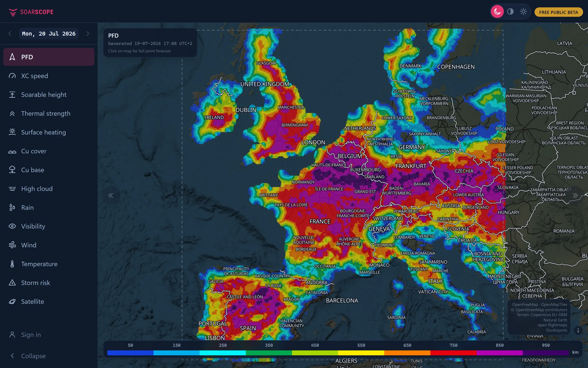
Task: Open the Surface heating layer
Action: point(49,132)
